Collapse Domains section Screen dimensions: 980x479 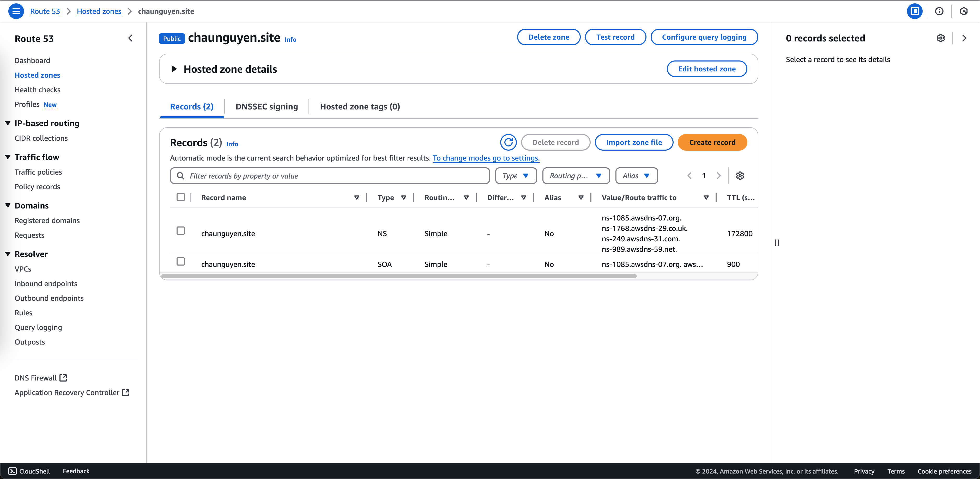click(x=8, y=205)
